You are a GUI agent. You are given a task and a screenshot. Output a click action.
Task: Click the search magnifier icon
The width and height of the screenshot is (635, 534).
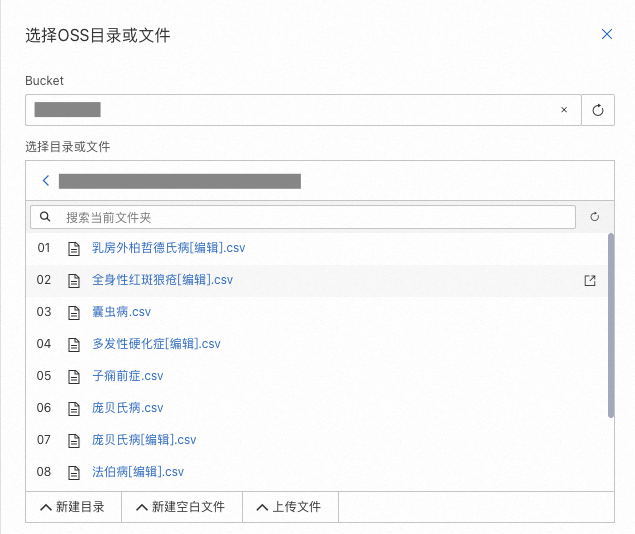click(x=45, y=216)
